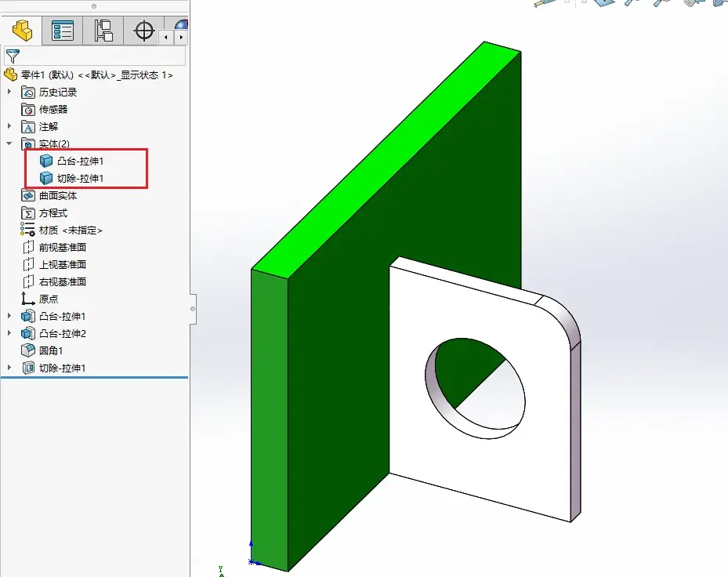Select the 凸台-拉伸2 feature label
This screenshot has height=577, width=728.
63,333
